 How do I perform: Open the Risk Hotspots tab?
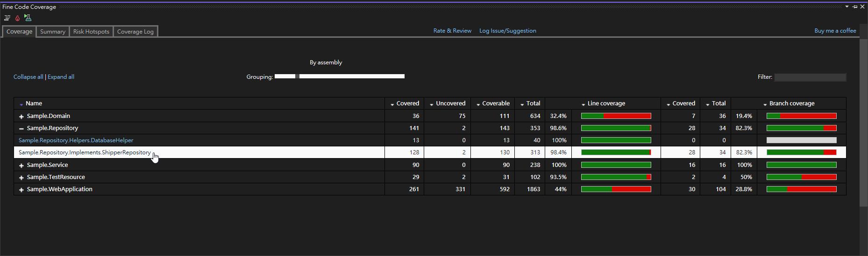(91, 32)
